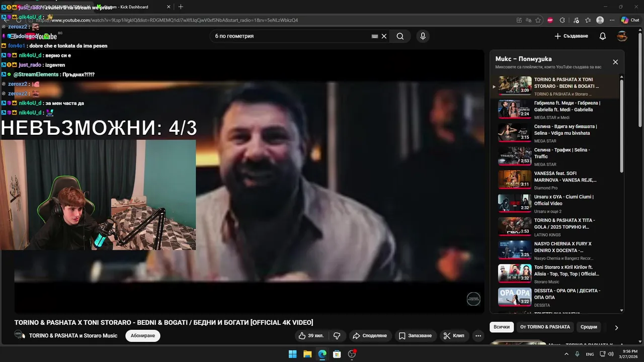Click the Абониране subscribe button
The width and height of the screenshot is (644, 362).
tap(143, 335)
